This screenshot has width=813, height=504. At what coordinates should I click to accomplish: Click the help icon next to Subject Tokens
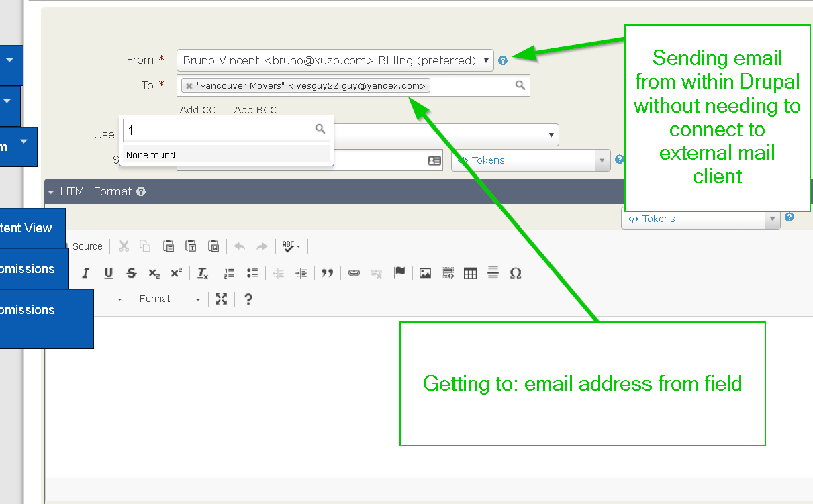click(620, 160)
